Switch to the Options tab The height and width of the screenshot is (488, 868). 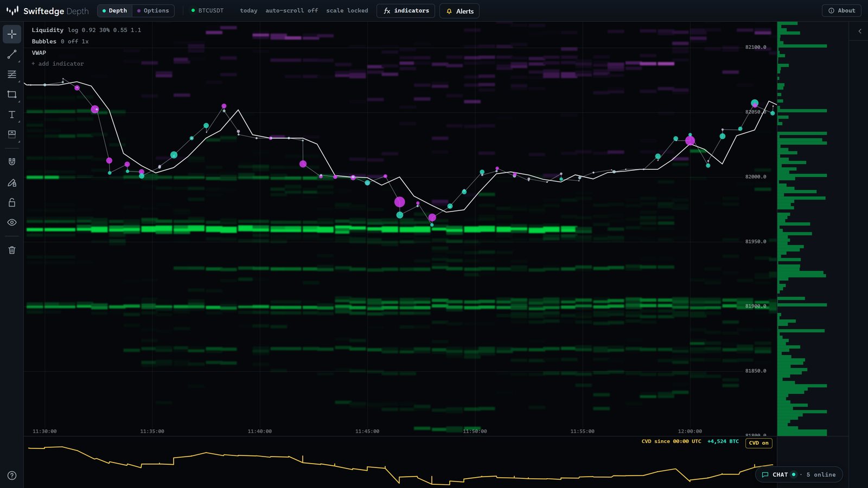pyautogui.click(x=153, y=11)
